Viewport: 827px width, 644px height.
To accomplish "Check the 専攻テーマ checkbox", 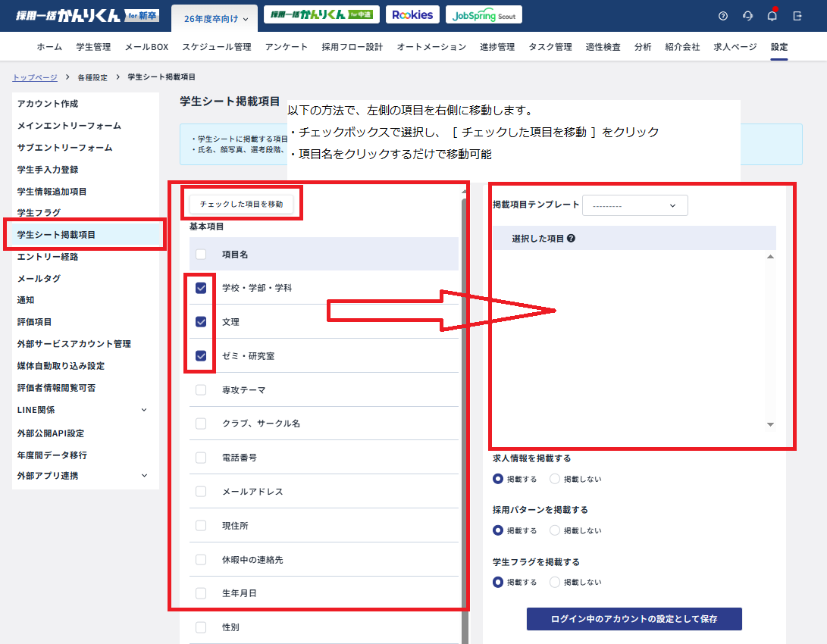I will [x=200, y=388].
